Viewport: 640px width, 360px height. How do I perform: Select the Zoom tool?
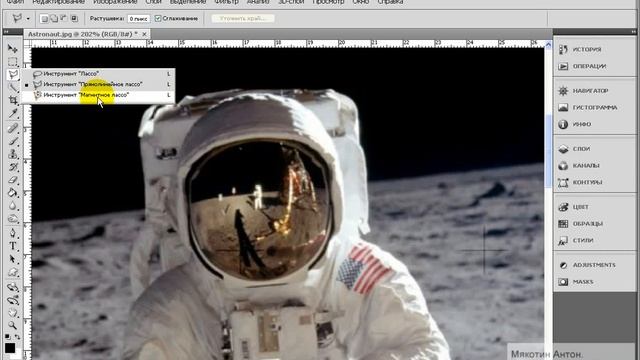[x=13, y=325]
